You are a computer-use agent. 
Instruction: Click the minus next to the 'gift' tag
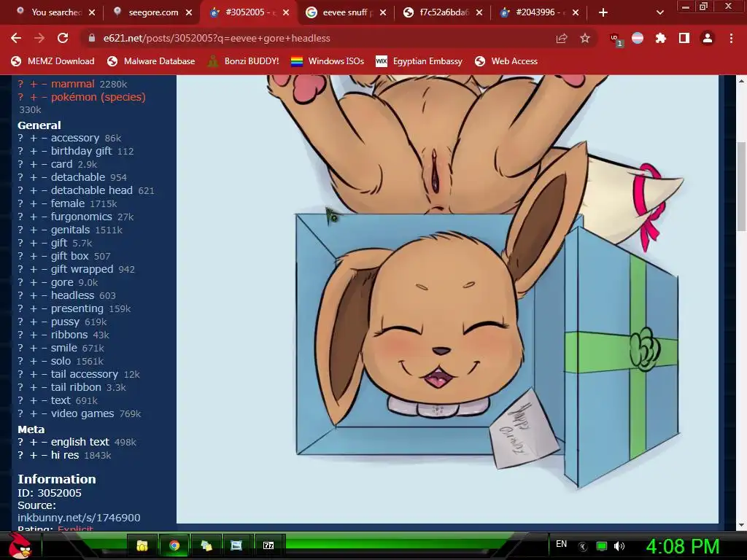[44, 244]
